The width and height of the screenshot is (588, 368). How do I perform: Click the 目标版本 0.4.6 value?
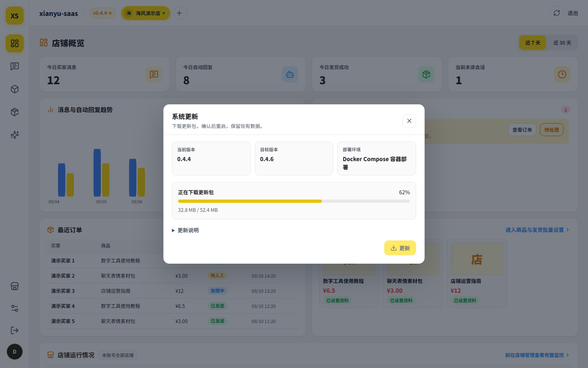267,159
